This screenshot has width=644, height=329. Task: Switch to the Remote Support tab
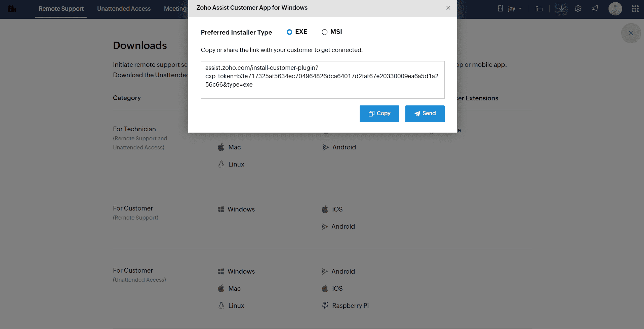tap(61, 9)
